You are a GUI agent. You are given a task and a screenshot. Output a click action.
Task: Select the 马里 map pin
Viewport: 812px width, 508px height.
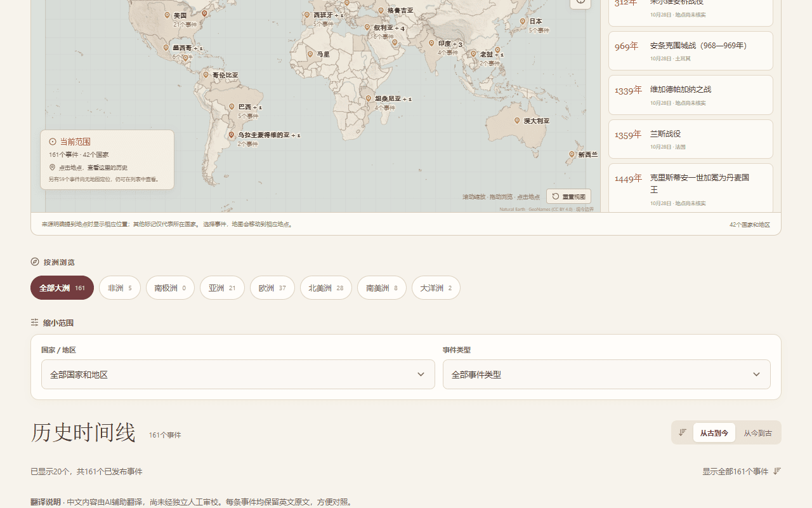click(x=310, y=54)
